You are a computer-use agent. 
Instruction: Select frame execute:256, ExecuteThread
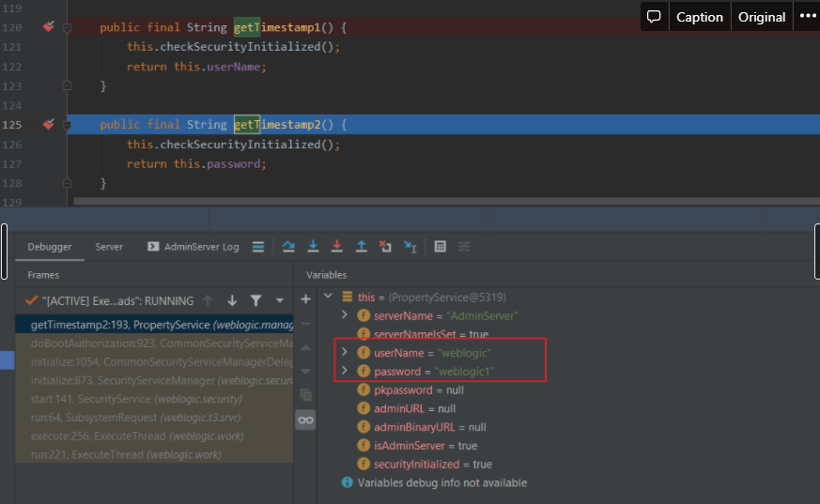154,436
